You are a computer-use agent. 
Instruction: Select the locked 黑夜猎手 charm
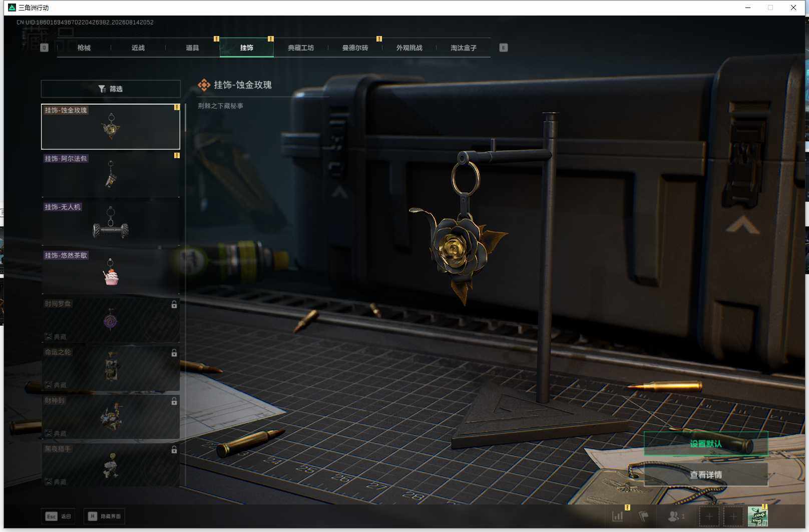(x=111, y=465)
